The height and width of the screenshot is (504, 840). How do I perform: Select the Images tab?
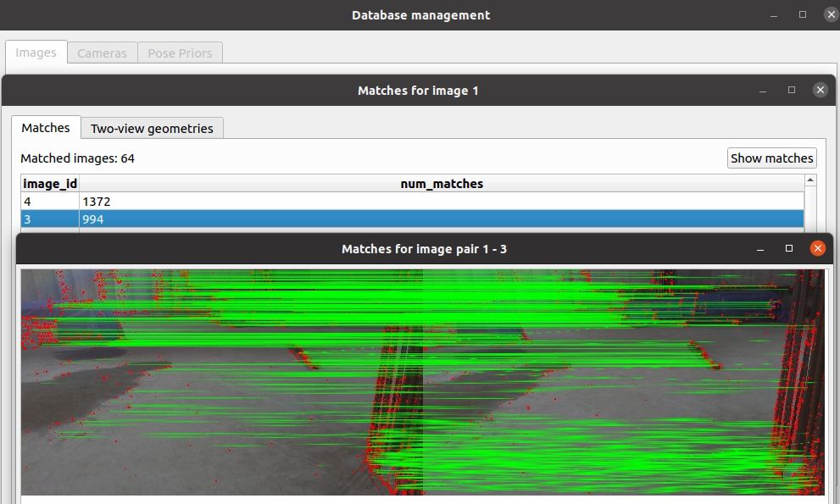pyautogui.click(x=36, y=52)
